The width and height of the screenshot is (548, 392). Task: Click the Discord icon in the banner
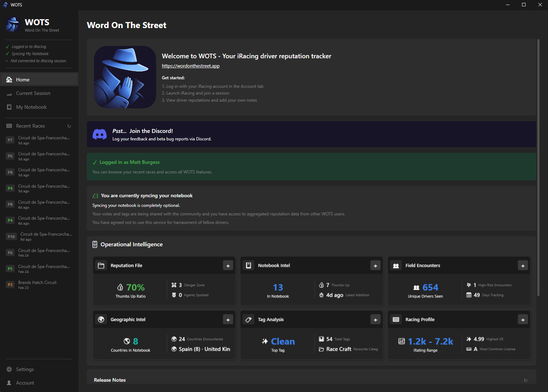(x=100, y=134)
